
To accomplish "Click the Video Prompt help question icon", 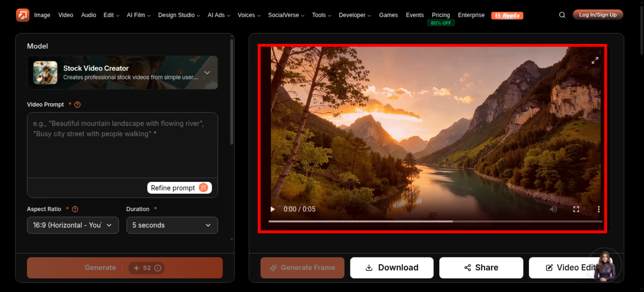I will [77, 105].
